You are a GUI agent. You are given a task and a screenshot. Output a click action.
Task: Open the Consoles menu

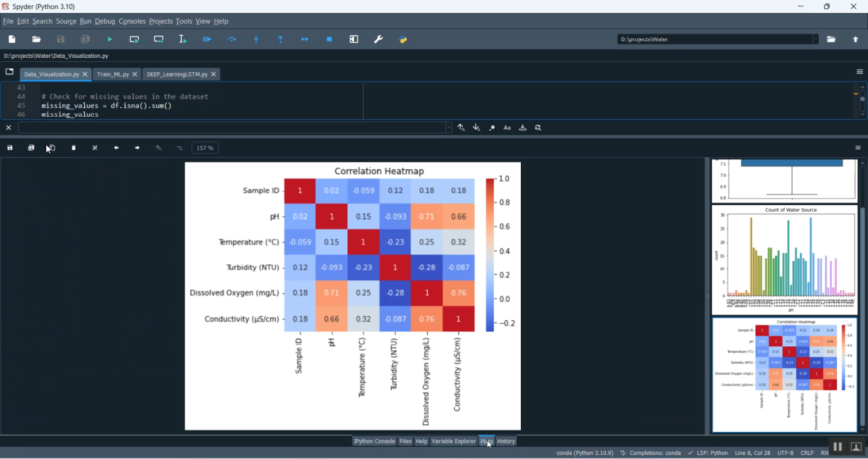click(132, 21)
